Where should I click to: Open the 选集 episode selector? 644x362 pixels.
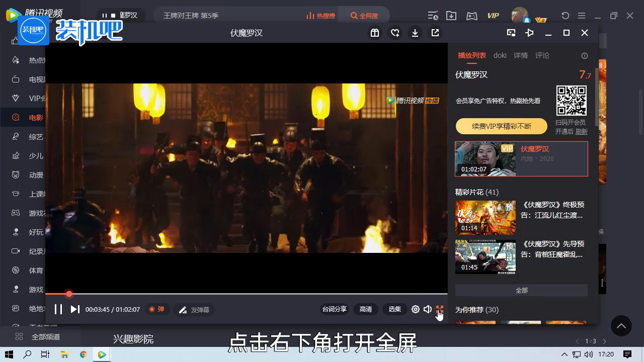point(394,309)
